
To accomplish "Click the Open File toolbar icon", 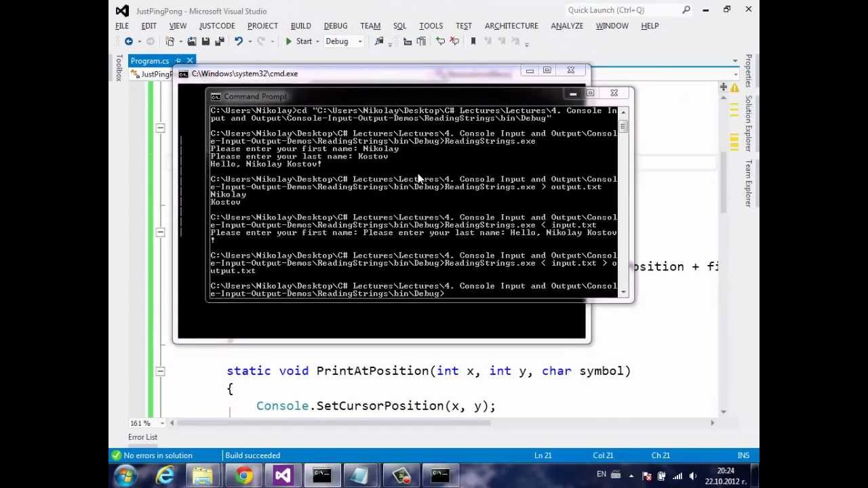I will (x=192, y=41).
